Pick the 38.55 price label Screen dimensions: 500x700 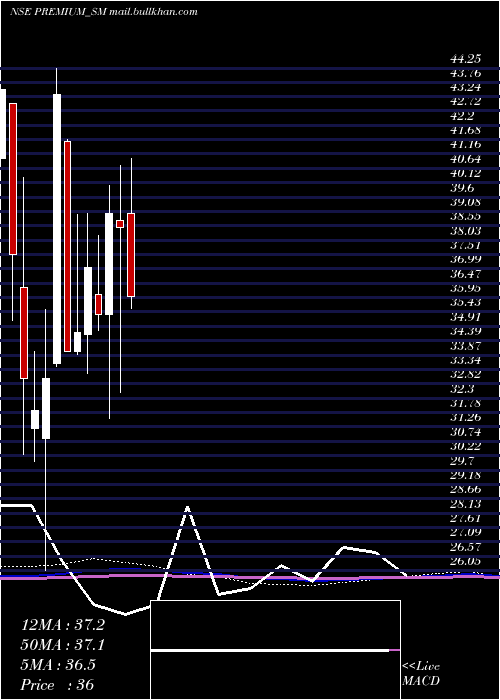click(465, 216)
